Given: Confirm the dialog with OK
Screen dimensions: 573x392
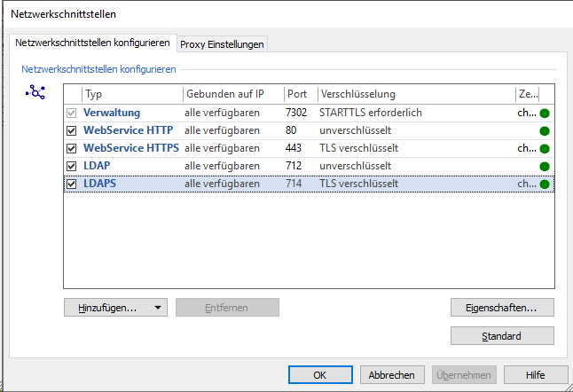Looking at the screenshot, I should tap(319, 374).
